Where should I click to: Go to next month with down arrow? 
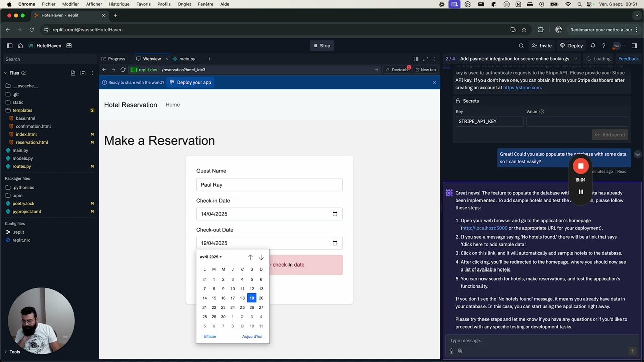tap(261, 257)
